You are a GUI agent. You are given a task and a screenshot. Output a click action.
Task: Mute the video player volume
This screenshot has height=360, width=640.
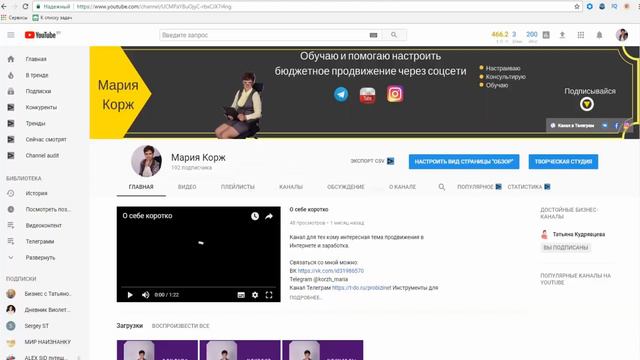pos(145,295)
